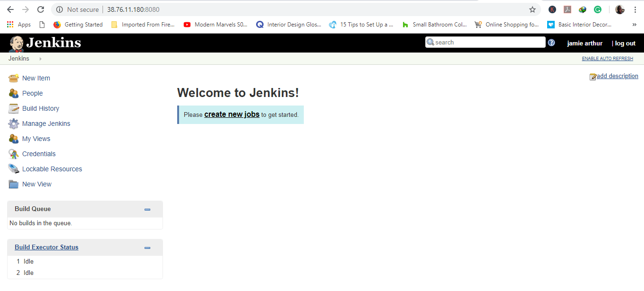Screen dimensions: 644x291
Task: Open the Chrome three-dot menu
Action: click(635, 9)
